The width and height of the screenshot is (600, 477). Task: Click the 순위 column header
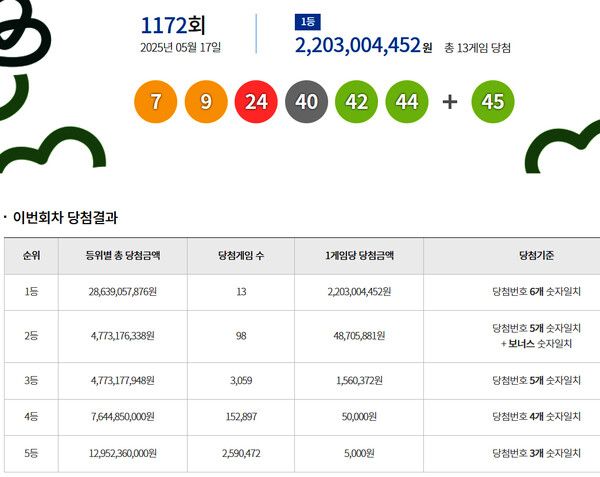coord(31,256)
